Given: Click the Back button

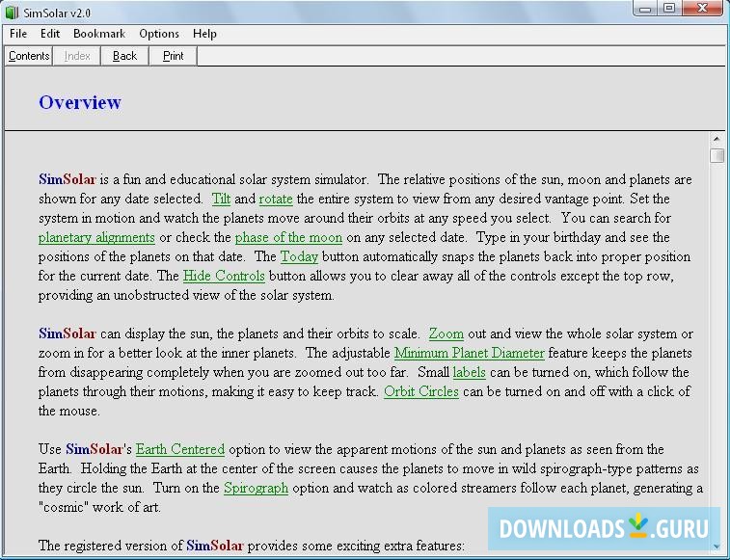Looking at the screenshot, I should point(124,56).
